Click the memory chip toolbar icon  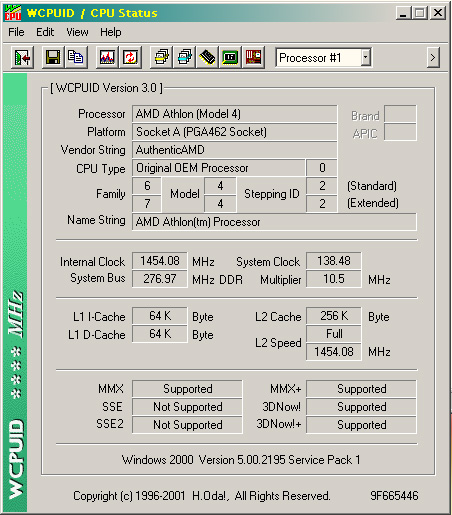point(207,58)
